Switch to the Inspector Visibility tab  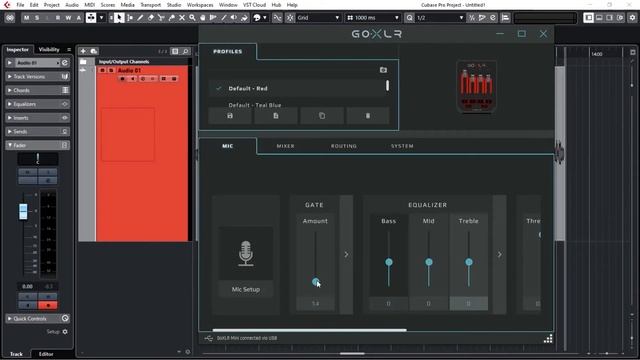49,49
